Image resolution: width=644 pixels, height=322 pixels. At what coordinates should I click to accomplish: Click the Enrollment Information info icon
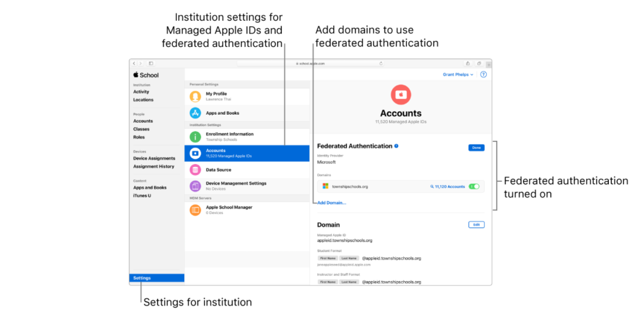pyautogui.click(x=196, y=136)
